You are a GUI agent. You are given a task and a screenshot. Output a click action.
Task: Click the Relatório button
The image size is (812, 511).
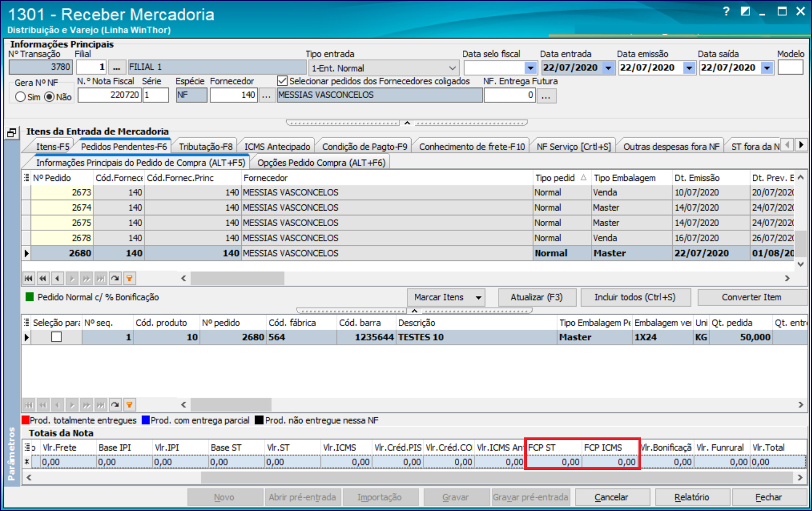pos(692,497)
